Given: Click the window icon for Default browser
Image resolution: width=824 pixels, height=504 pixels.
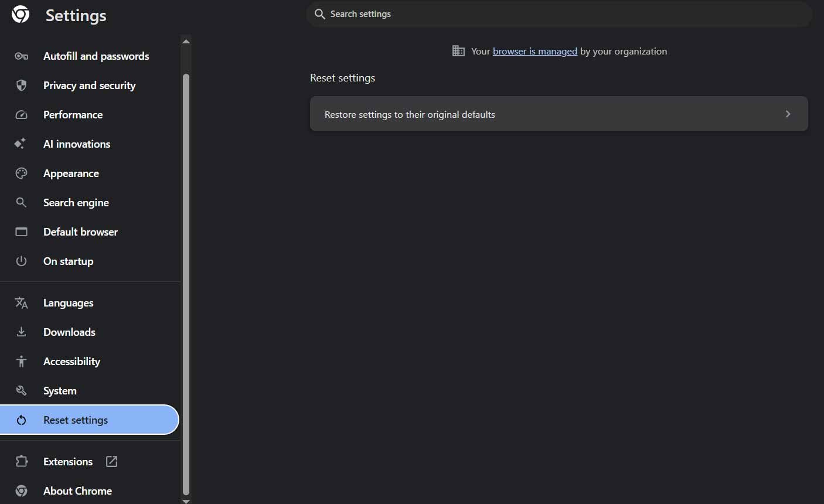Looking at the screenshot, I should (21, 232).
